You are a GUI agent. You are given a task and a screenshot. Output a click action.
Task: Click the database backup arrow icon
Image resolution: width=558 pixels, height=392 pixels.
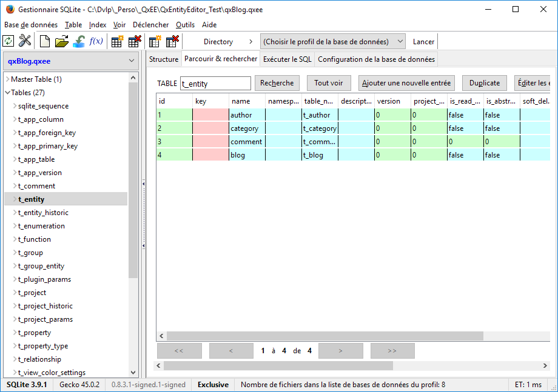click(79, 41)
